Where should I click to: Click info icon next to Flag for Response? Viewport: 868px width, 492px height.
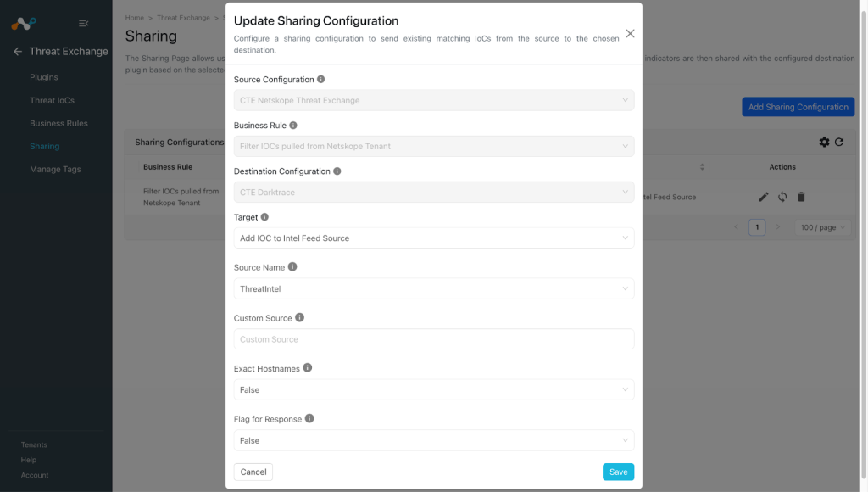(309, 419)
